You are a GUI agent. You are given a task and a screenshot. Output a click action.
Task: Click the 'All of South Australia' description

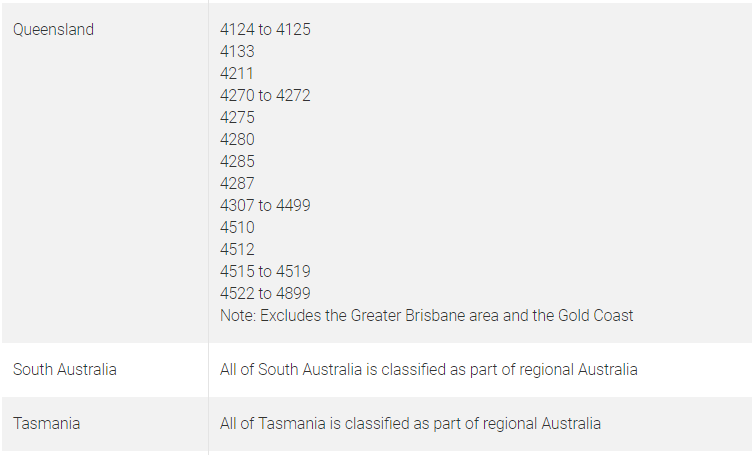(x=428, y=370)
